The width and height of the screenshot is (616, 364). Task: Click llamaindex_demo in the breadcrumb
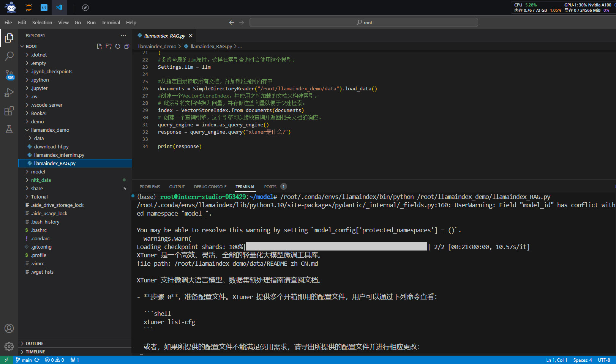point(157,46)
